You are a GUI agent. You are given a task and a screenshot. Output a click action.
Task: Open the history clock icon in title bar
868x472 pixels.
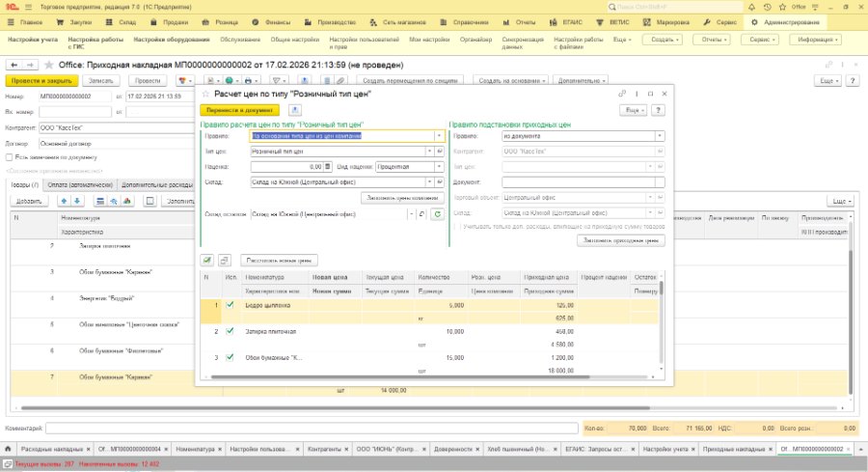point(767,7)
